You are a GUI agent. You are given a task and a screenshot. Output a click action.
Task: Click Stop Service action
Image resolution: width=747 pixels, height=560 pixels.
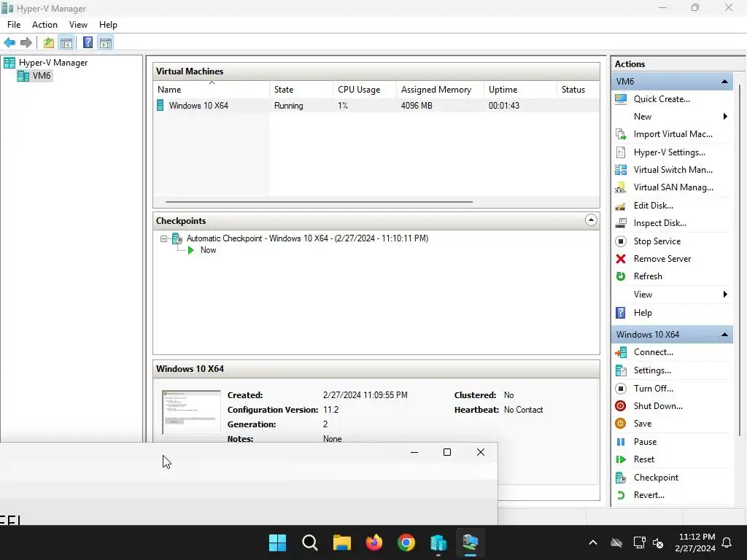click(657, 241)
